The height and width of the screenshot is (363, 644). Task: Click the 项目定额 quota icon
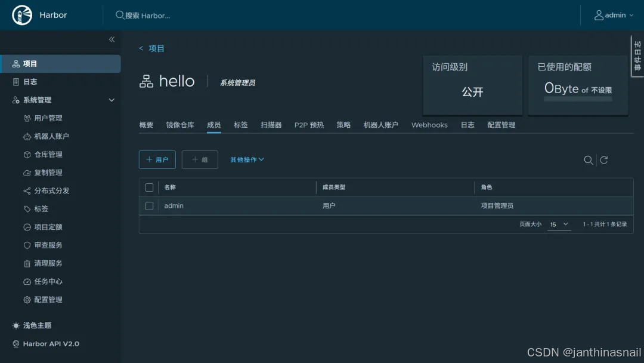point(27,227)
